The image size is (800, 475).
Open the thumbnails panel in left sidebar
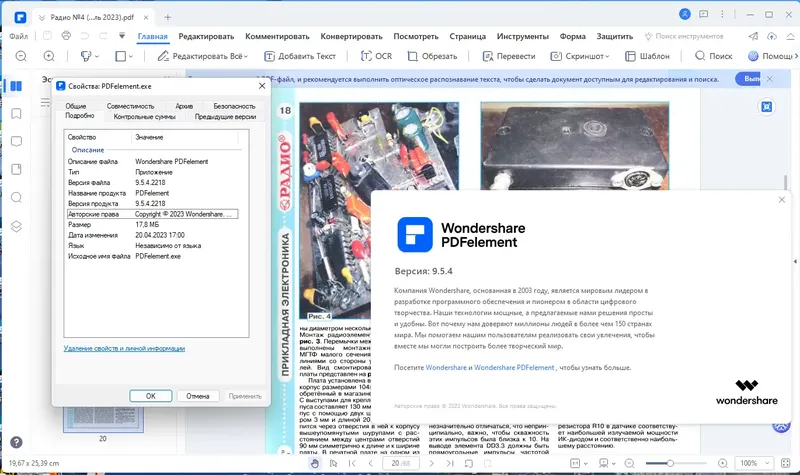16,86
